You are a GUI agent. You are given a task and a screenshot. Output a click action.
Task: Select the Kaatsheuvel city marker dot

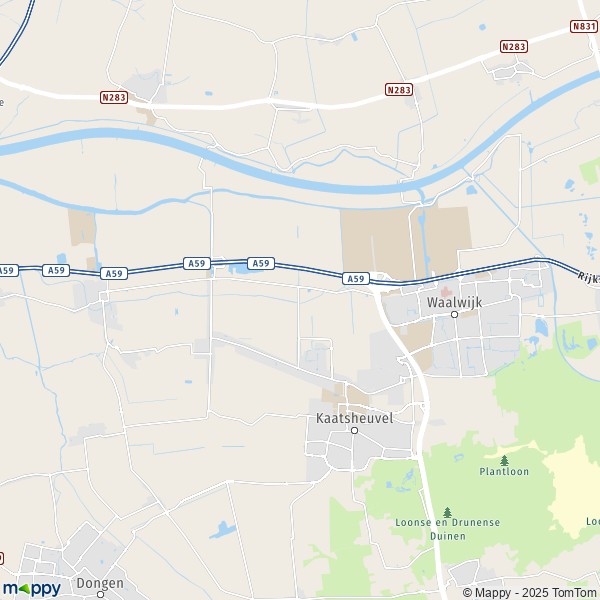[x=354, y=430]
